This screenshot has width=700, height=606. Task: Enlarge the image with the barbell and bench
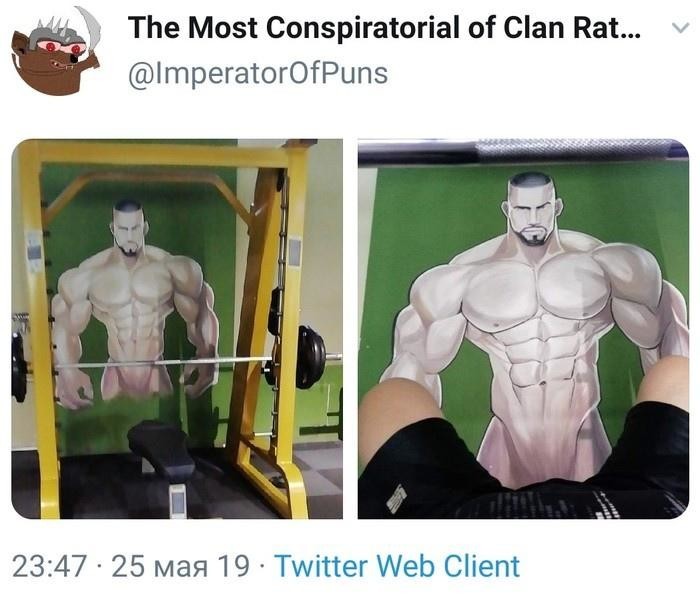click(177, 329)
